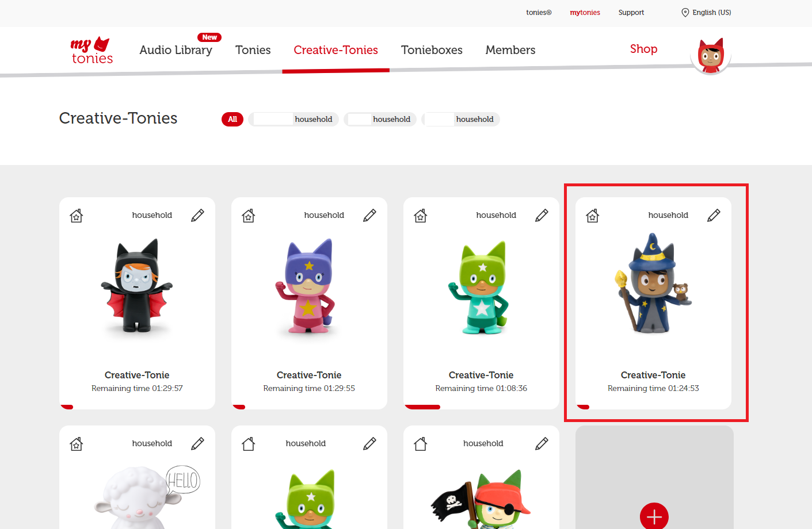Add a new Creative-Tonie with the red plus button
This screenshot has height=529, width=812.
point(654,517)
